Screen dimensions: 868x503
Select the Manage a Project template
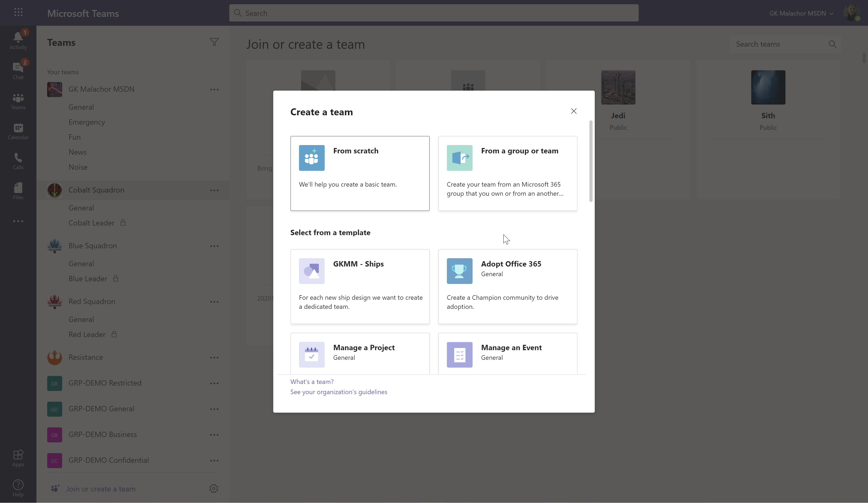click(x=360, y=353)
